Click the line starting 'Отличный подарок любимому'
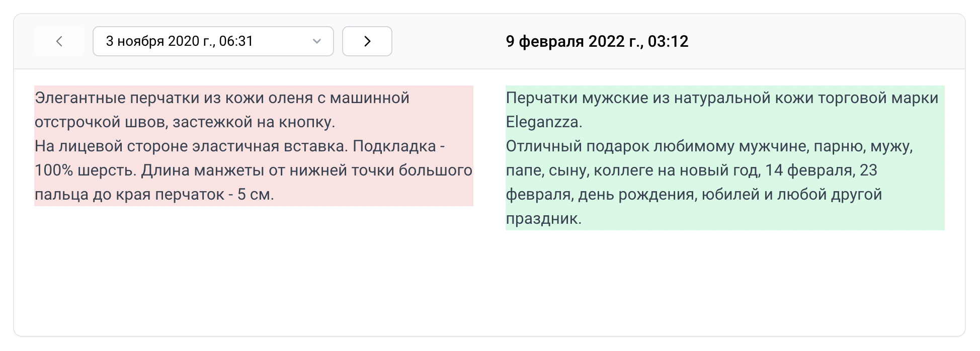The width and height of the screenshot is (980, 351). point(709,146)
